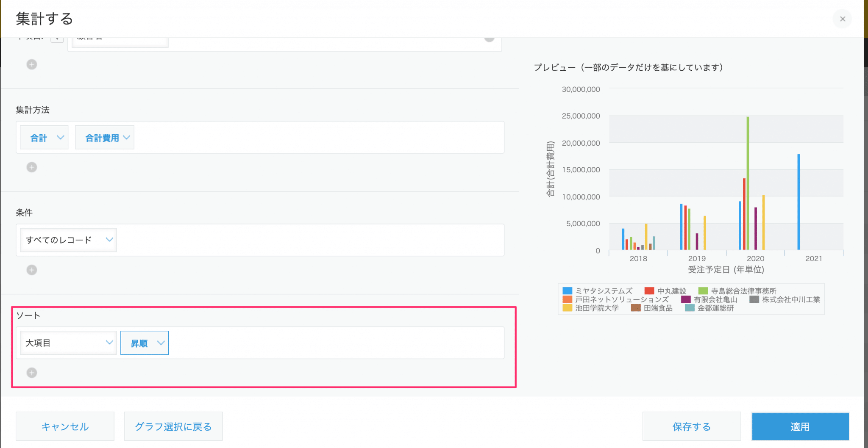Open the 合計費用 field dropdown
This screenshot has height=448, width=868.
(105, 138)
